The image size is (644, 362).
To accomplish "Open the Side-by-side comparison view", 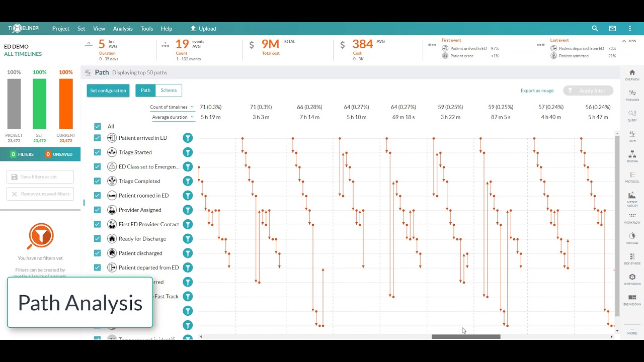I will coord(632,258).
